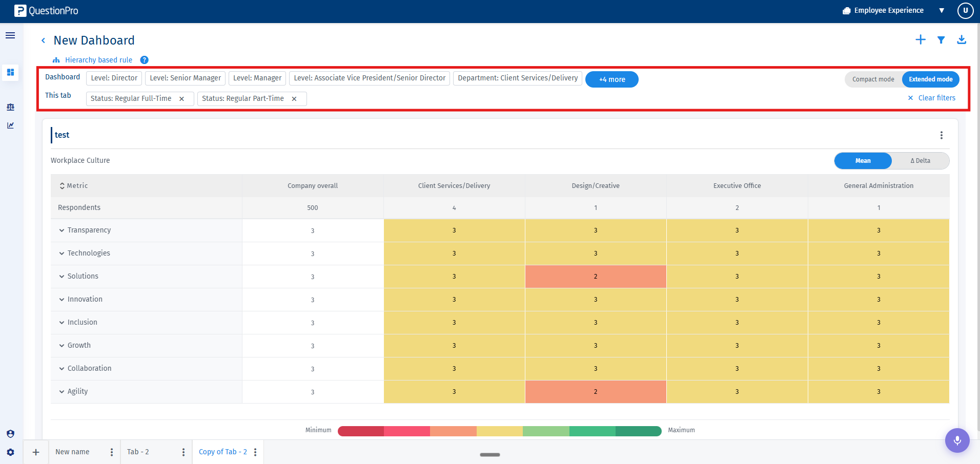Screen dimensions: 980x464
Task: Click the hierarchy icon beside Hierarchy based rule
Action: tap(56, 60)
